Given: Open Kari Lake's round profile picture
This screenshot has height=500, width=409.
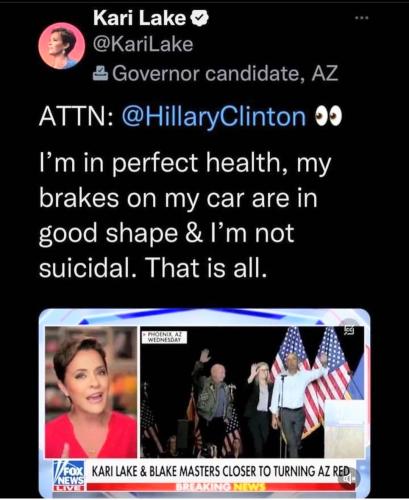Looking at the screenshot, I should pos(61,46).
